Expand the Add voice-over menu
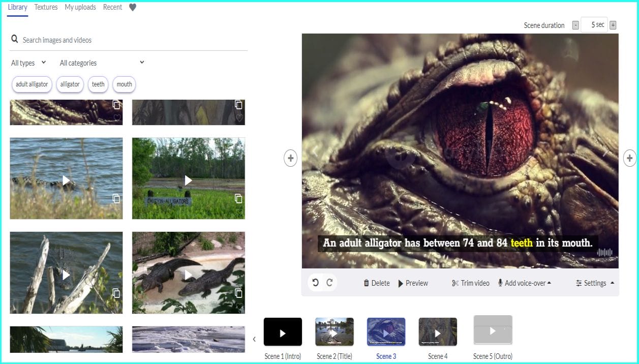The width and height of the screenshot is (639, 364). click(x=525, y=283)
